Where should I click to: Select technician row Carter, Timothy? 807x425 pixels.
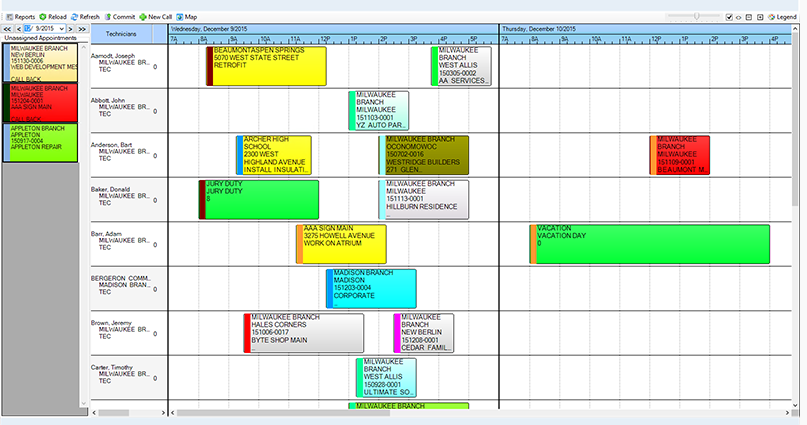[129, 378]
